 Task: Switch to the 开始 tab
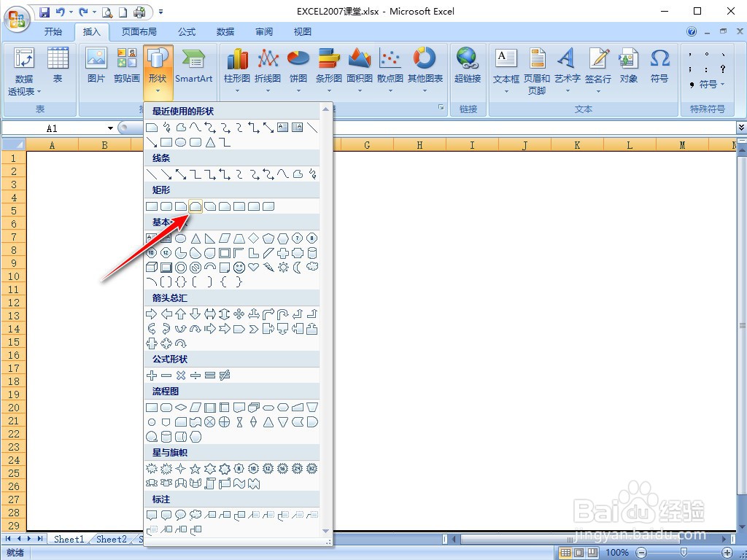click(53, 31)
